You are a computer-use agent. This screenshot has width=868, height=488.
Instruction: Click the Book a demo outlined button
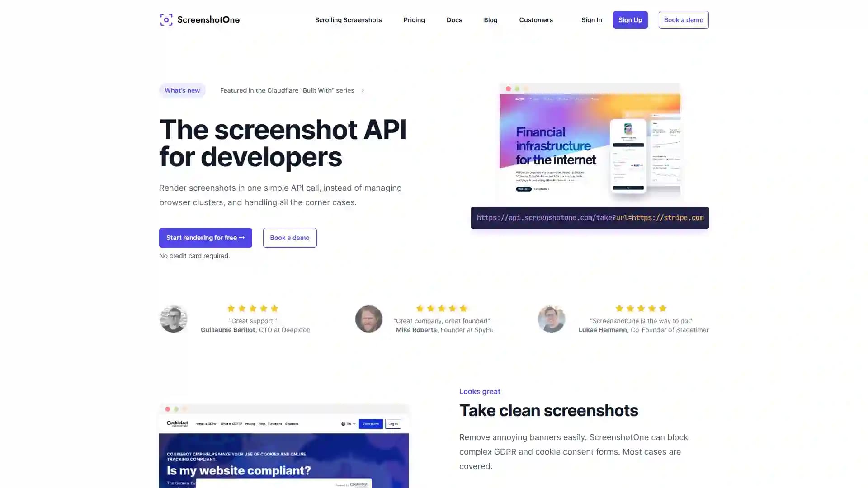point(683,20)
